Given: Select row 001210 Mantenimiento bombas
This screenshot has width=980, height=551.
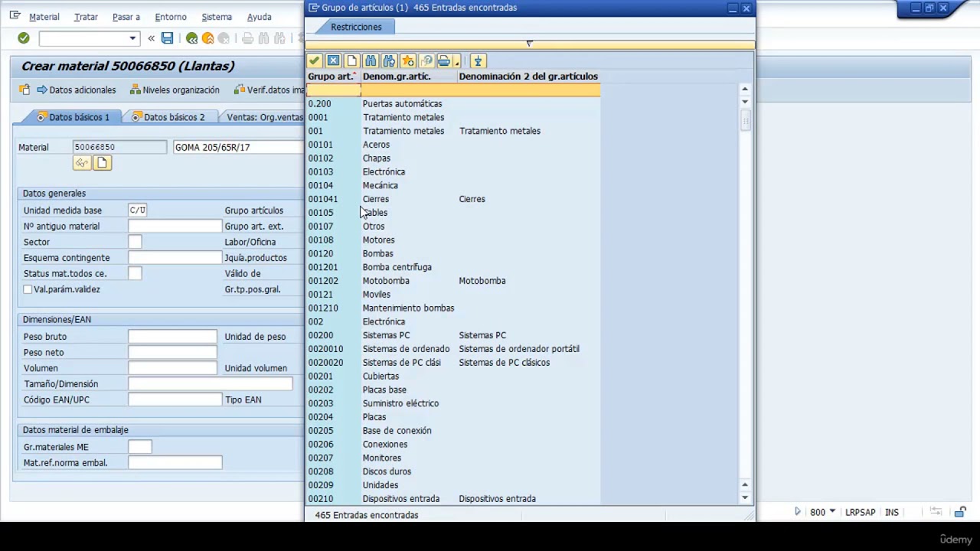Looking at the screenshot, I should (x=453, y=308).
